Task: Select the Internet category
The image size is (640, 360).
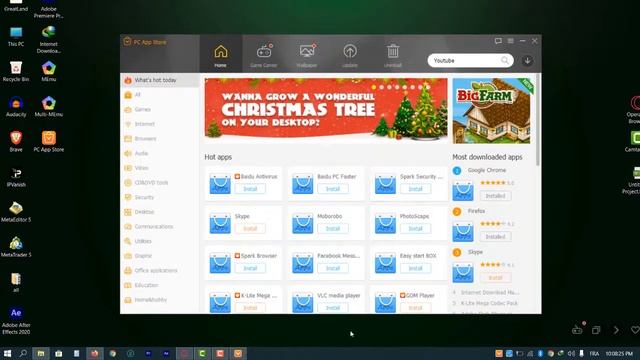Action: pos(160,124)
